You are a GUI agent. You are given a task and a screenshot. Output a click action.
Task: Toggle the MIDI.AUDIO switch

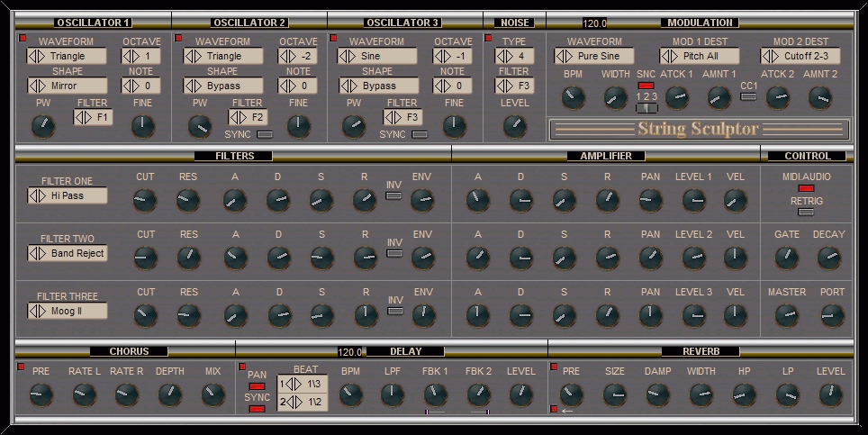807,188
